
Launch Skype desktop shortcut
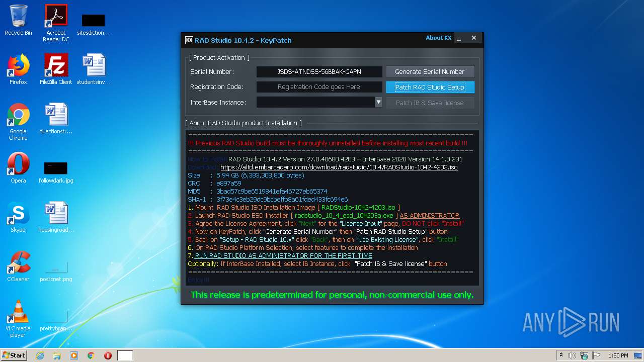(x=18, y=217)
